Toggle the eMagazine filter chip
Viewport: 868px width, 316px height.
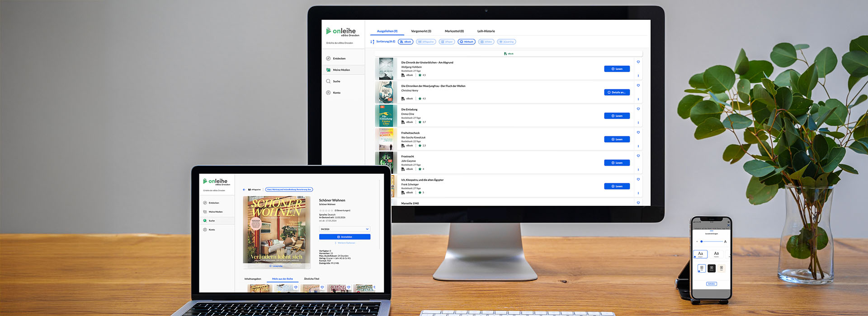click(426, 42)
